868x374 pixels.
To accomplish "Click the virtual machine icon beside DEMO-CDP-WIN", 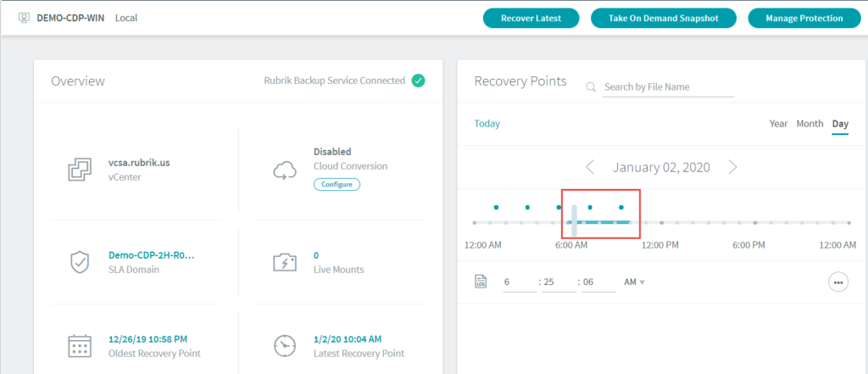I will (x=24, y=18).
